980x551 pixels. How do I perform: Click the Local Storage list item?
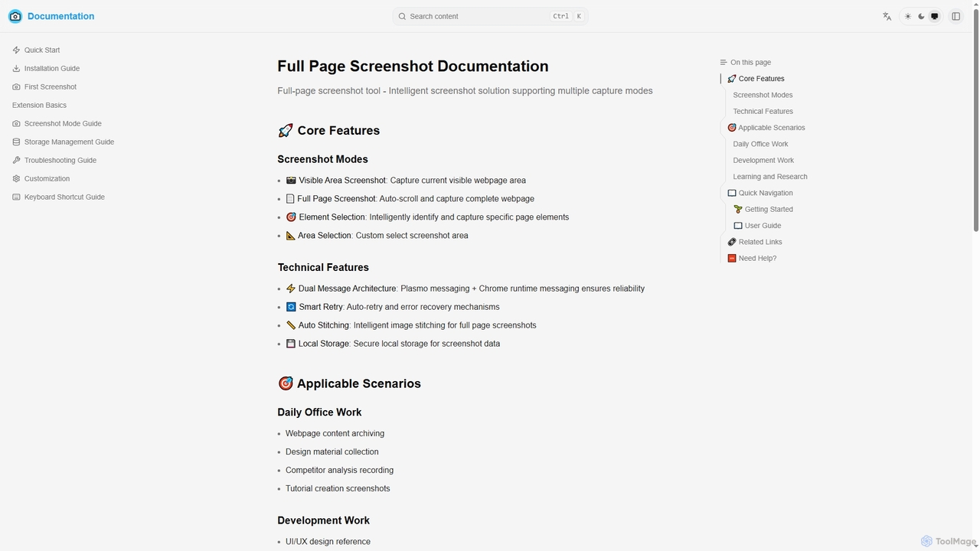pos(393,344)
